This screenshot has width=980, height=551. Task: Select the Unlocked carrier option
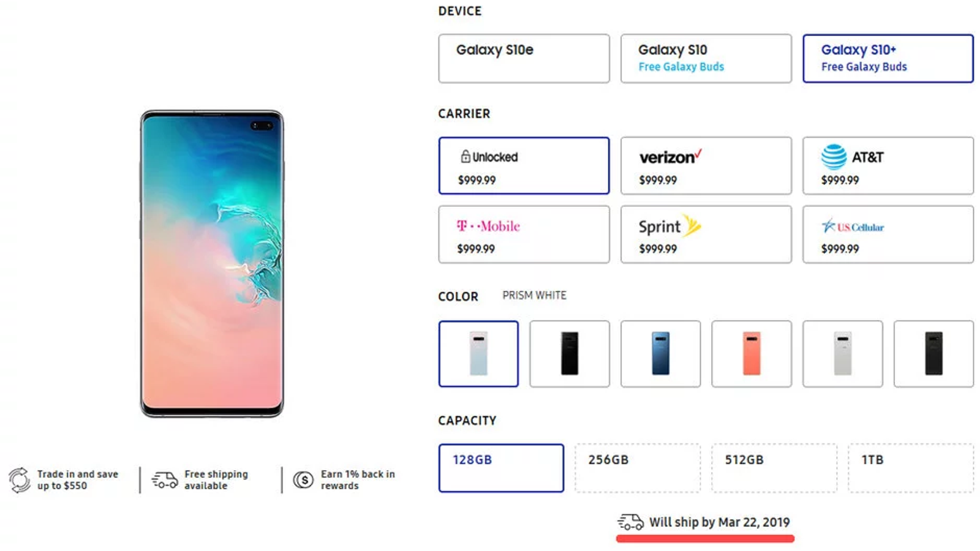[x=524, y=166]
